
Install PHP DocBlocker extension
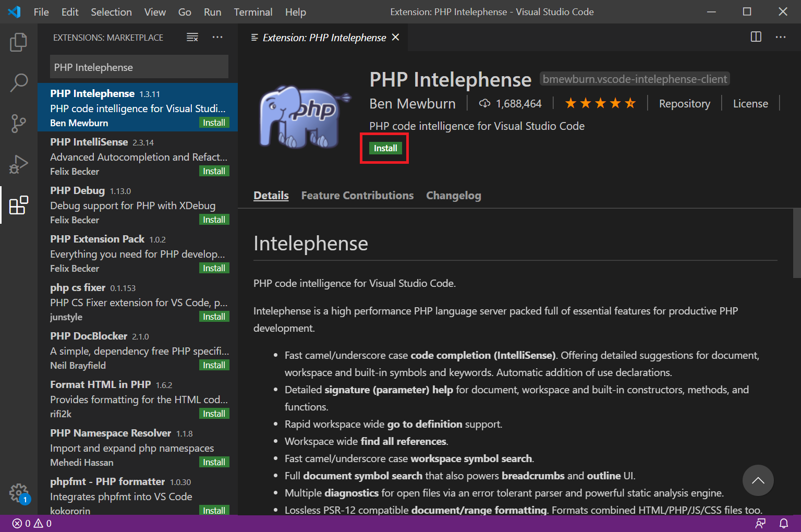point(214,365)
